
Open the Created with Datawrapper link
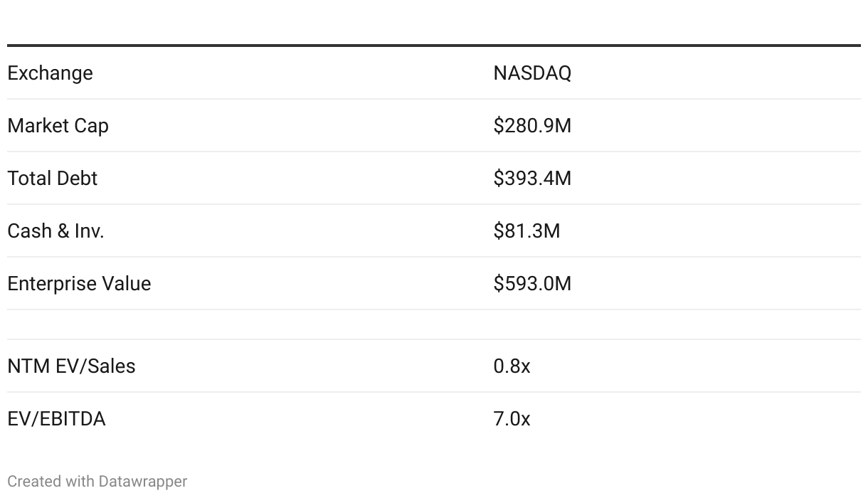(x=97, y=482)
